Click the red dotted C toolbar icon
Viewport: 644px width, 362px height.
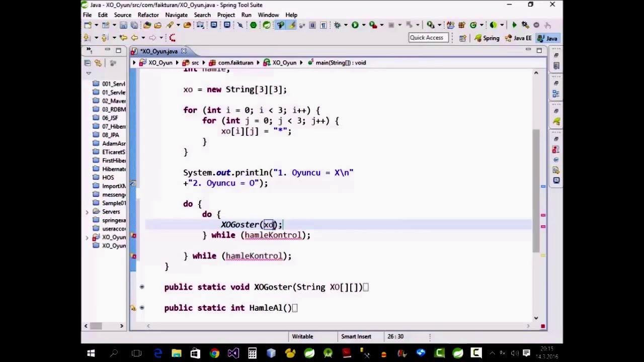173,38
